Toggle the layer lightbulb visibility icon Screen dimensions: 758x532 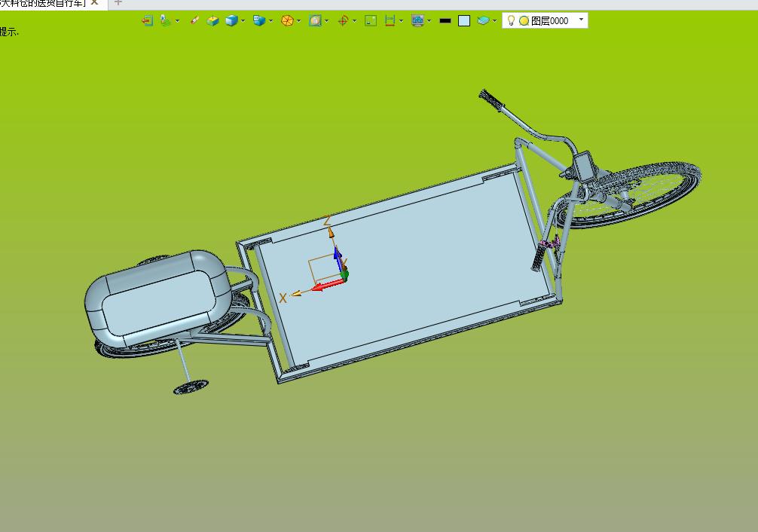(511, 21)
